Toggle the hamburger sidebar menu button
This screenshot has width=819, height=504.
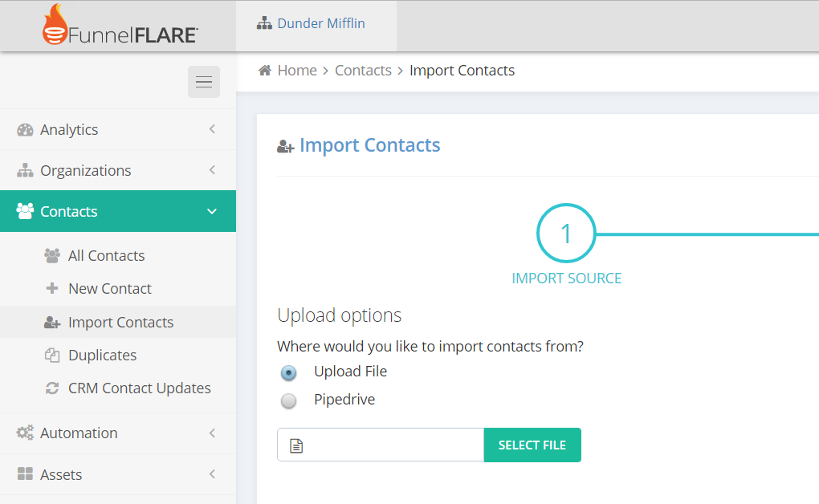pyautogui.click(x=204, y=82)
